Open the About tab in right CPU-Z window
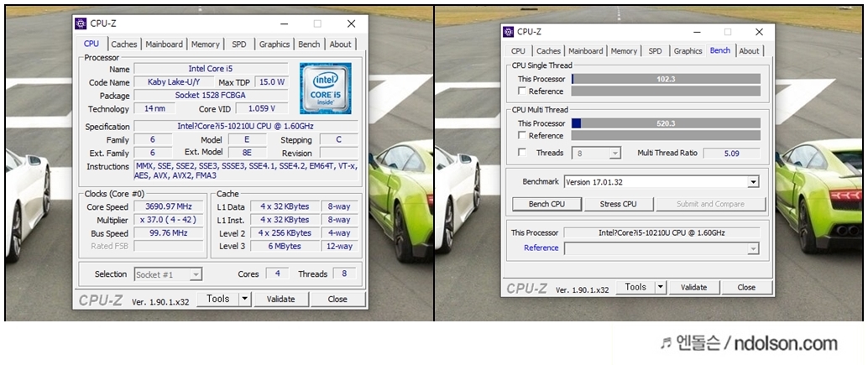This screenshot has height=365, width=868. [x=749, y=51]
